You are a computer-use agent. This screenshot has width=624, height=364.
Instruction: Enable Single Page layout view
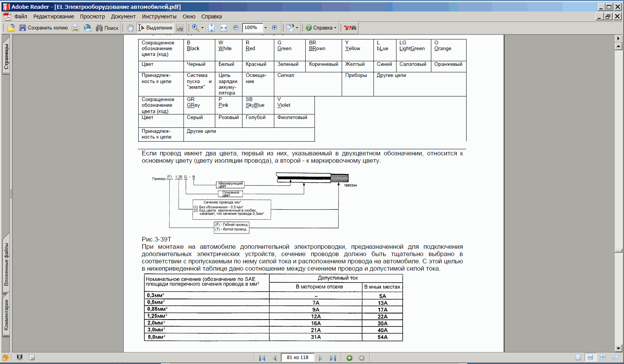point(578,357)
